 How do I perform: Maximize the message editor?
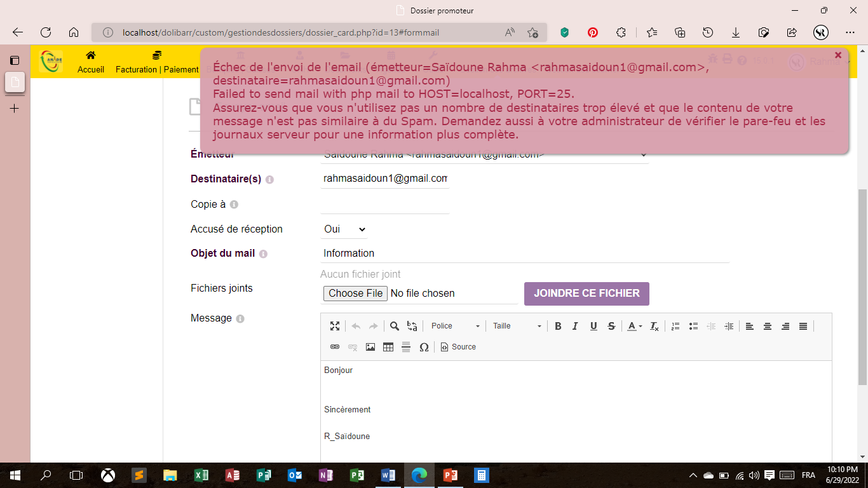pos(335,326)
